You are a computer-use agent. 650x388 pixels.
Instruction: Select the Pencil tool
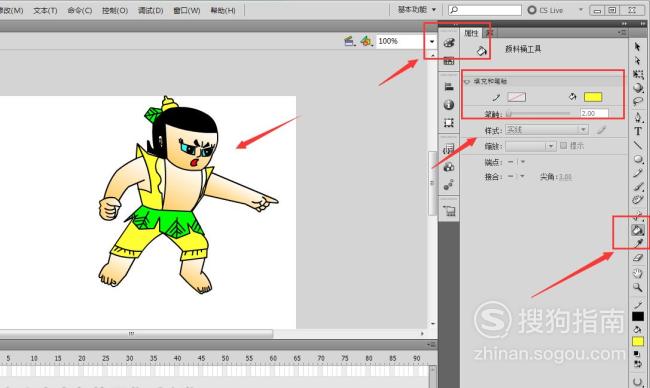pos(638,173)
